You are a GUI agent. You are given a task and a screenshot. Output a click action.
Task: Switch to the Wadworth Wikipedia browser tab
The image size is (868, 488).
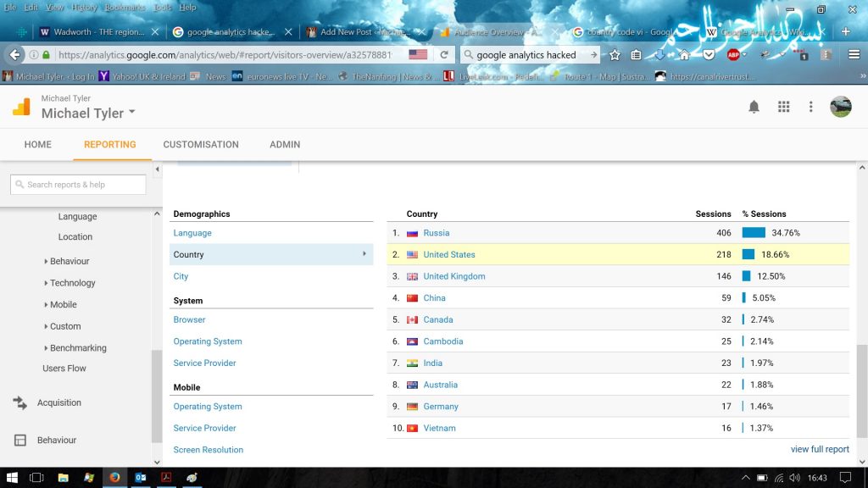100,32
